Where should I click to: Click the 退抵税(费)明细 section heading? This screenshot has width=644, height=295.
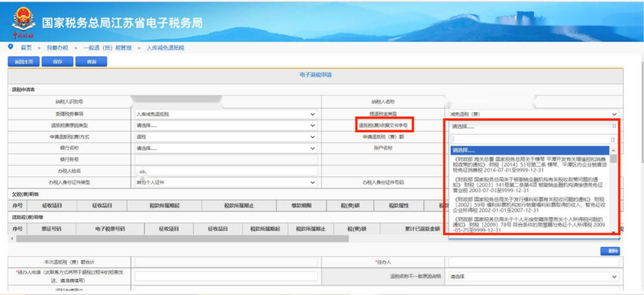(x=27, y=217)
